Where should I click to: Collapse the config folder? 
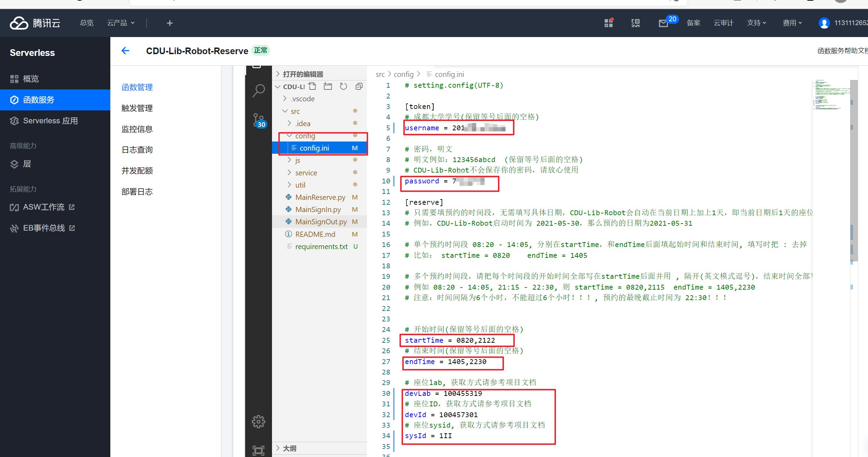(x=289, y=136)
